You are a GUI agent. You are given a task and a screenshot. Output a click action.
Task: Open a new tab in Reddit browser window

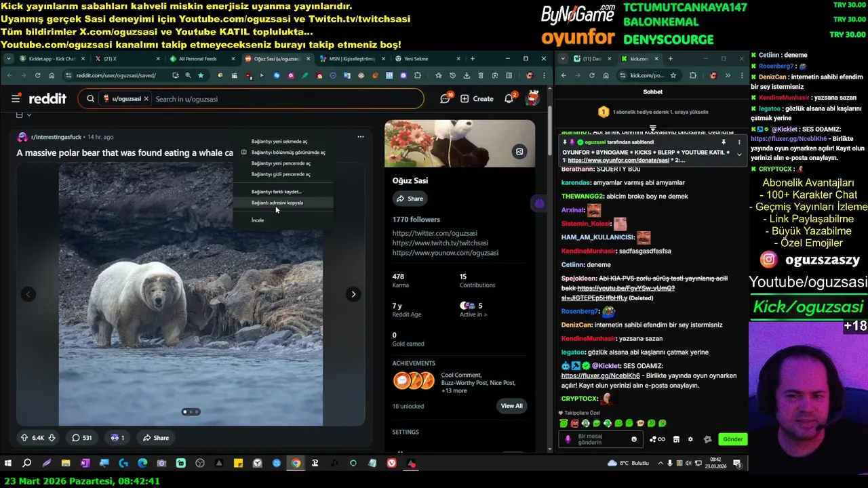(x=473, y=59)
